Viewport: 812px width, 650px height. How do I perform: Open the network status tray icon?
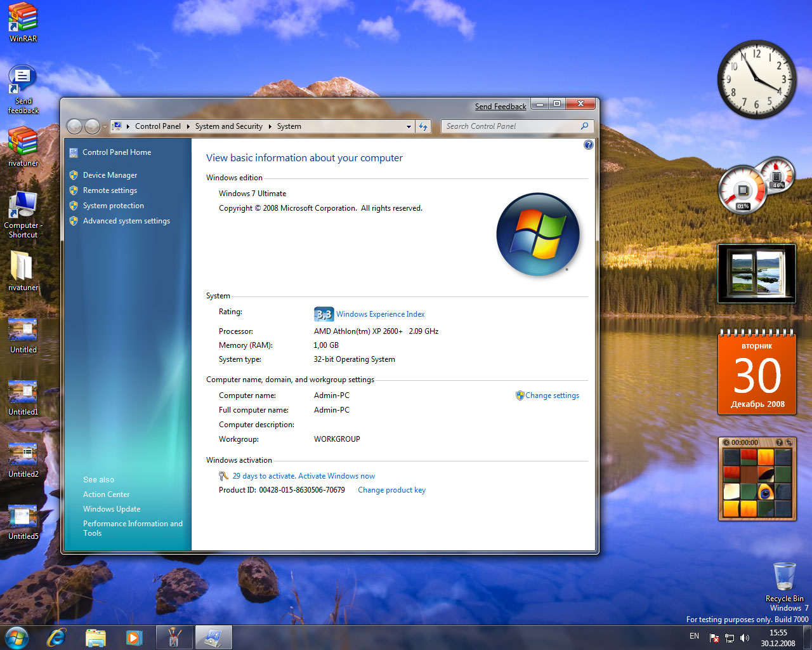coord(730,638)
